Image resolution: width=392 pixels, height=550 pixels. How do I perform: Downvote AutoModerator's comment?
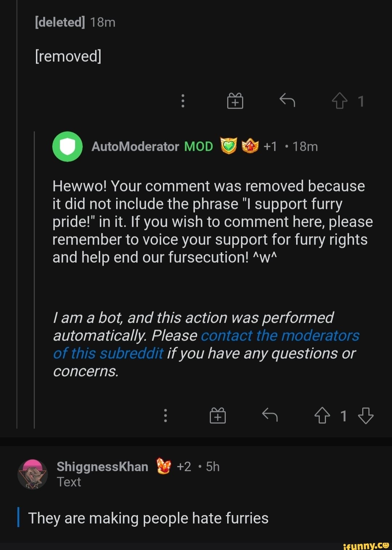366,415
